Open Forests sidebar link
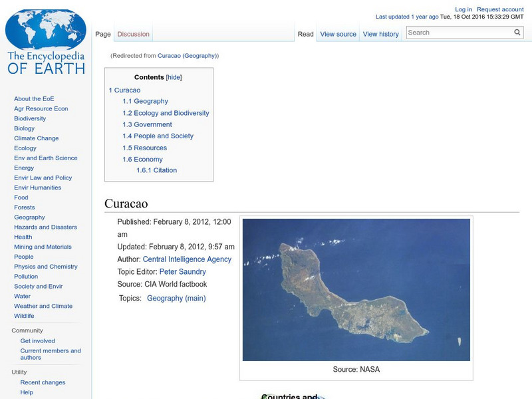The width and height of the screenshot is (532, 399). click(x=24, y=207)
